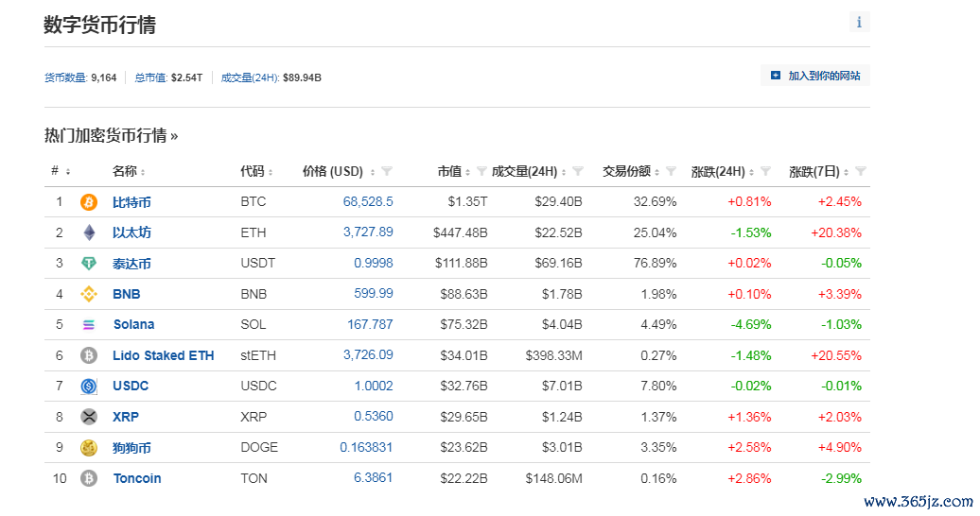The height and width of the screenshot is (516, 980).
Task: Open the filter icon for 交易份额
Action: [x=671, y=171]
